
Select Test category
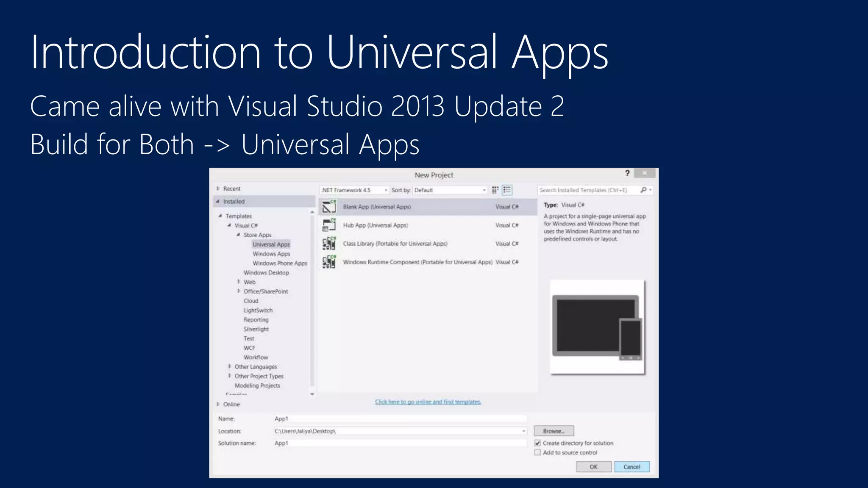tap(249, 338)
